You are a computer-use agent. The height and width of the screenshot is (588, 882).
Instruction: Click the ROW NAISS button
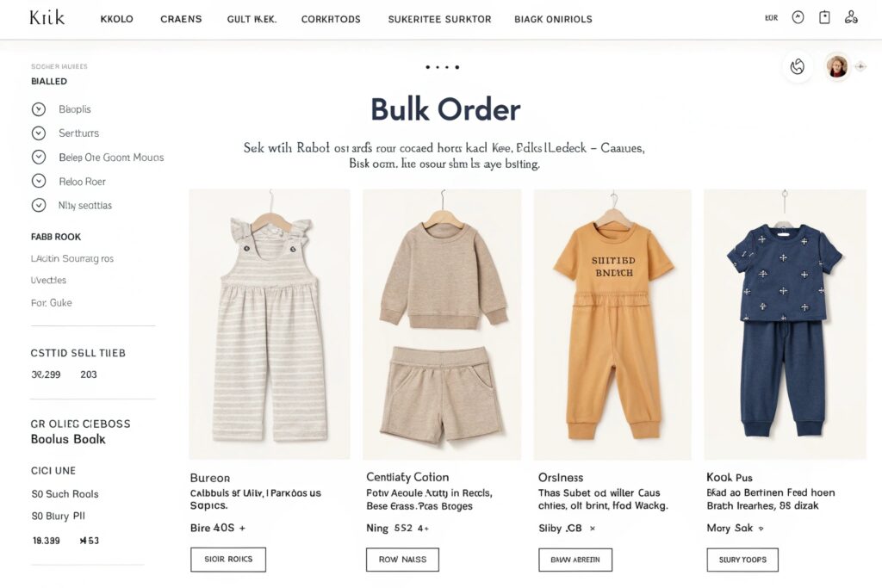coord(403,560)
